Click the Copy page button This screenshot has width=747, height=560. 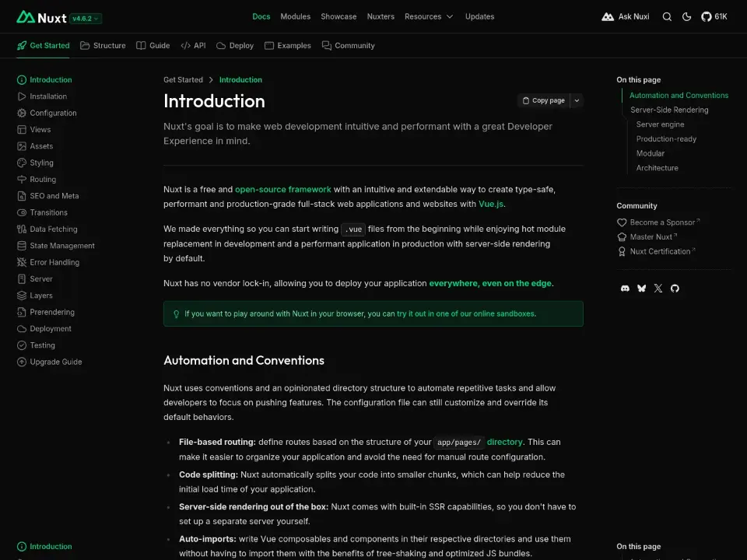[x=544, y=100]
